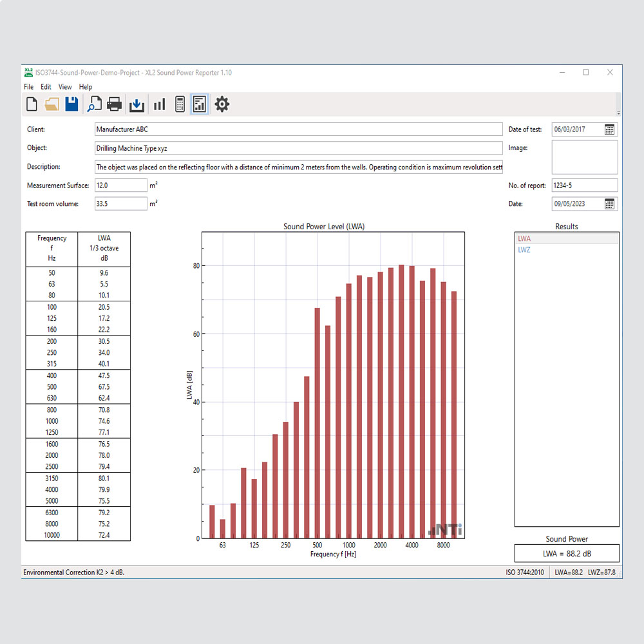Screen dimensions: 644x644
Task: Create a new project with the blank page icon
Action: (32, 104)
